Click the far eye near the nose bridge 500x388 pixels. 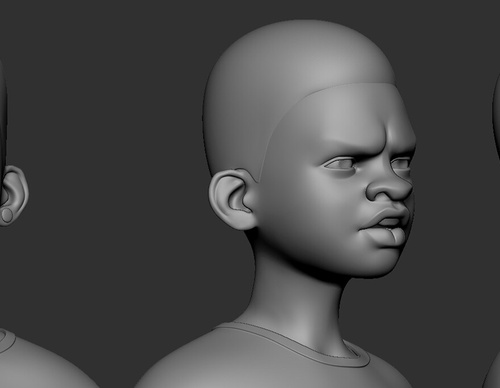pyautogui.click(x=400, y=164)
